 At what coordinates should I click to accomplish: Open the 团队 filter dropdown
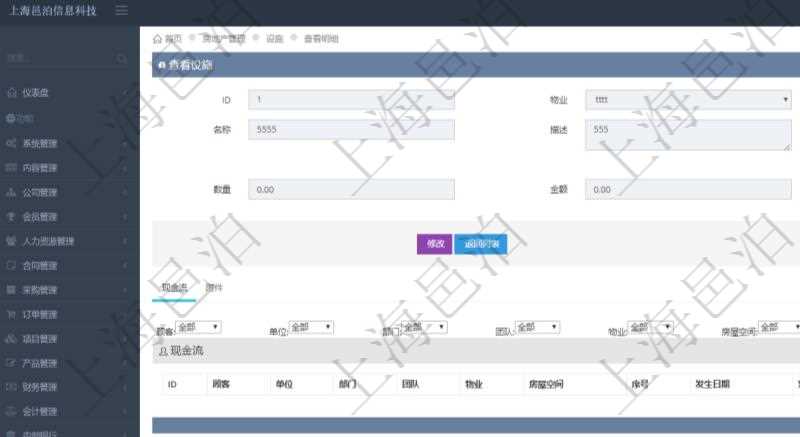537,327
